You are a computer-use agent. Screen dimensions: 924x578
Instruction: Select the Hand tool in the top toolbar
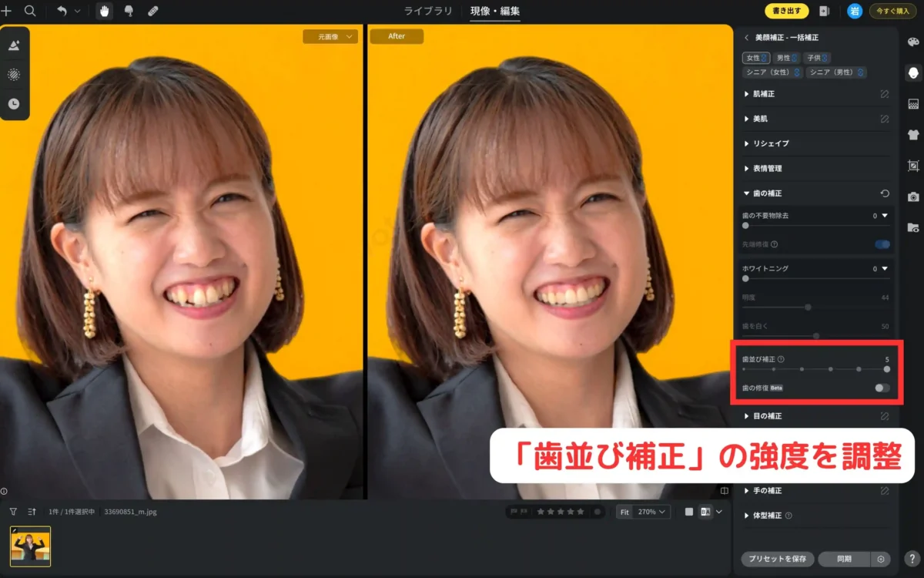[104, 11]
